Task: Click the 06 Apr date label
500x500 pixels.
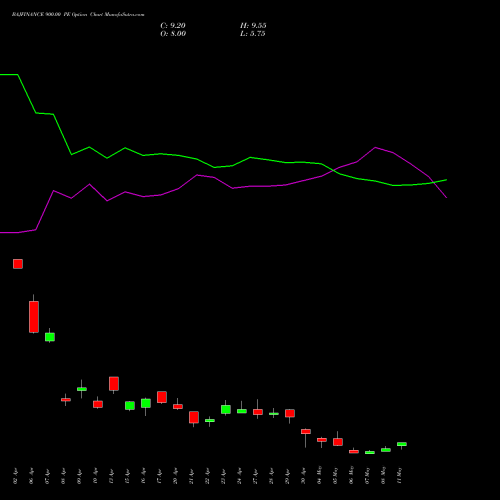Action: point(31,476)
